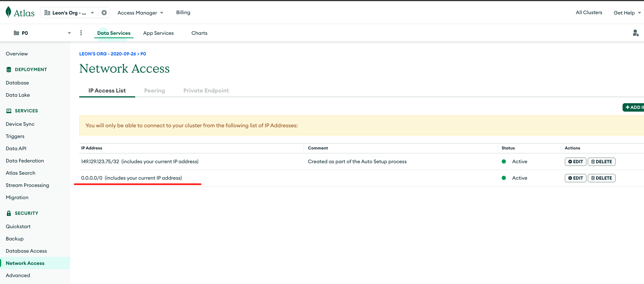Screen dimensions: 644x284
Task: Delete the 149.129.123.75/32 entry
Action: coord(602,162)
